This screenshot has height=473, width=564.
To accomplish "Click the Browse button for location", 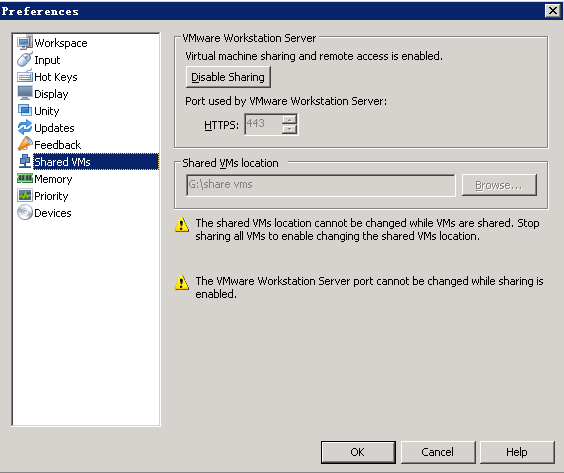I will 499,185.
